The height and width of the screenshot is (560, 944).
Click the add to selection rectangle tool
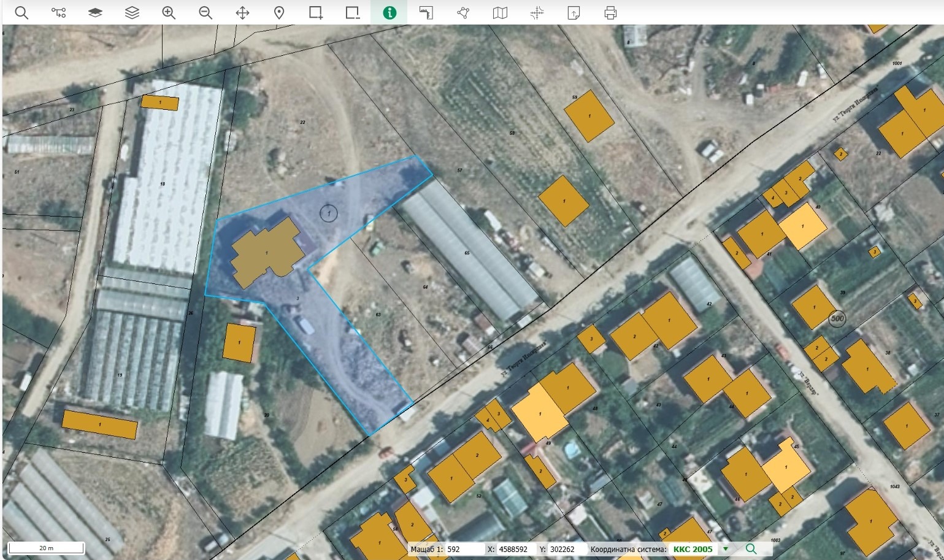click(x=316, y=13)
